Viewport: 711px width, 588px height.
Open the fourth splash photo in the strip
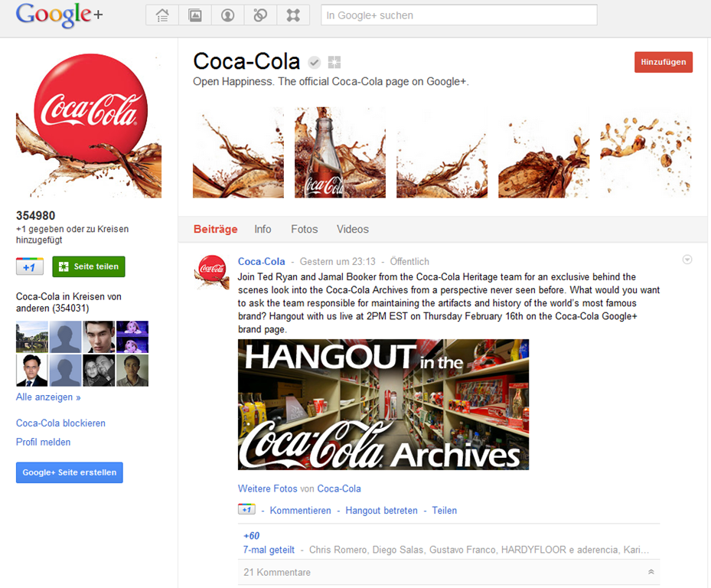(x=543, y=152)
